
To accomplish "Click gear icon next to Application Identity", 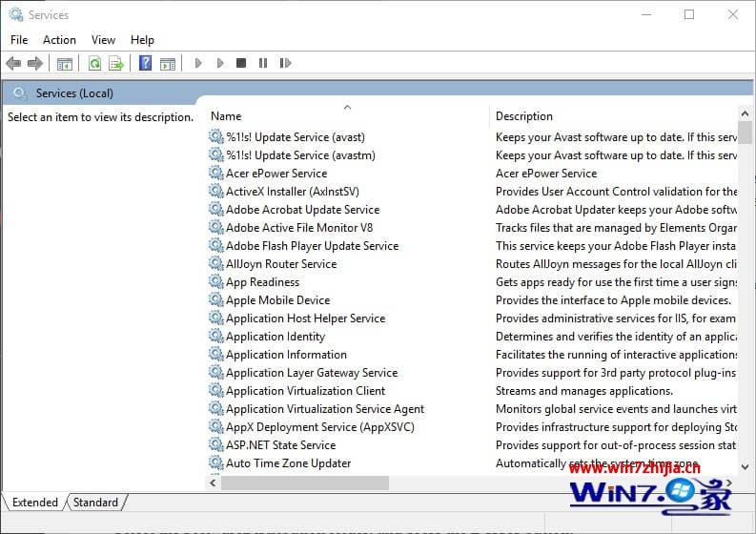I will pos(216,336).
